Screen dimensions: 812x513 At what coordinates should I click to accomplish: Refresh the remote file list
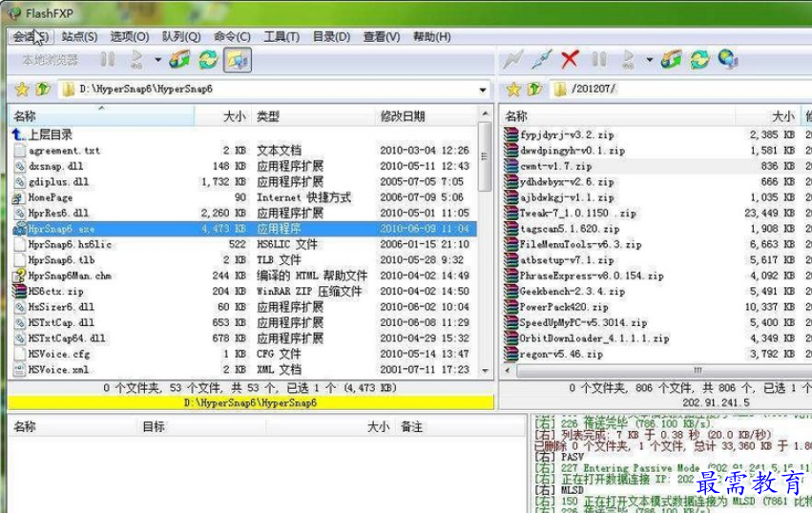coord(699,59)
